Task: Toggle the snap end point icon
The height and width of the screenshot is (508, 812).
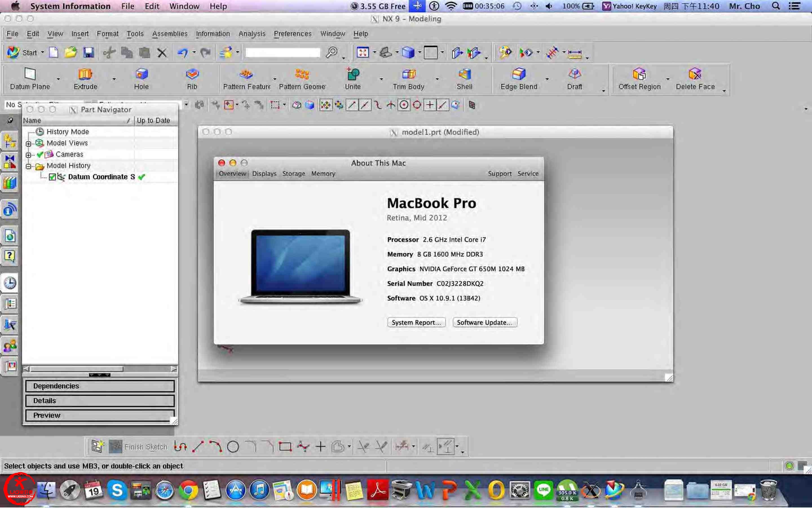Action: click(352, 105)
